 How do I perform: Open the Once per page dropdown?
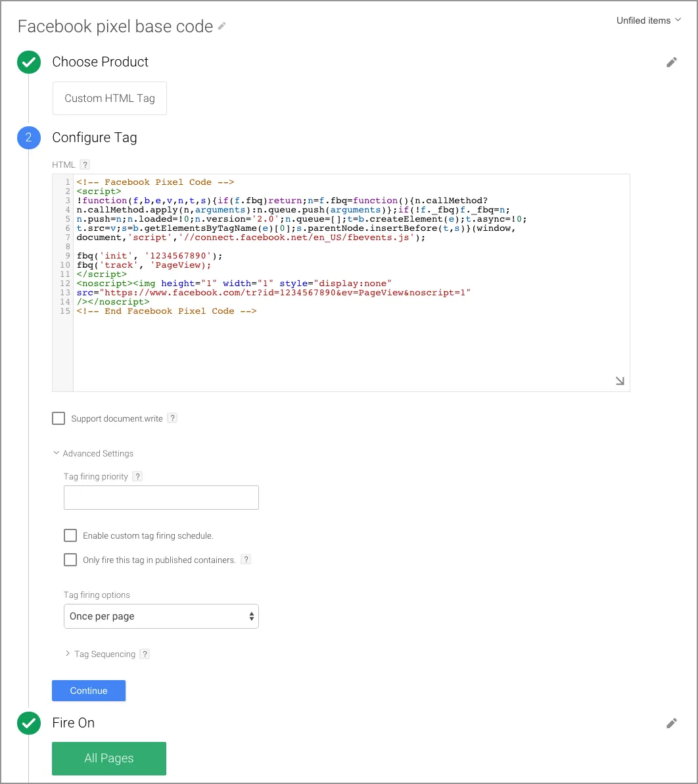click(161, 616)
